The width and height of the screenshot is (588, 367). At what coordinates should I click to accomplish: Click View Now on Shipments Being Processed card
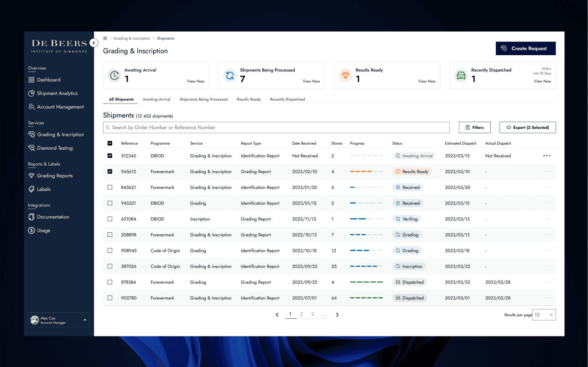pos(312,81)
